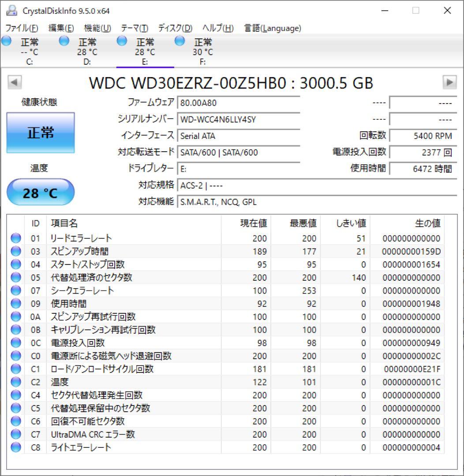
Task: Click threshold value 140 in row 05
Action: point(359,278)
